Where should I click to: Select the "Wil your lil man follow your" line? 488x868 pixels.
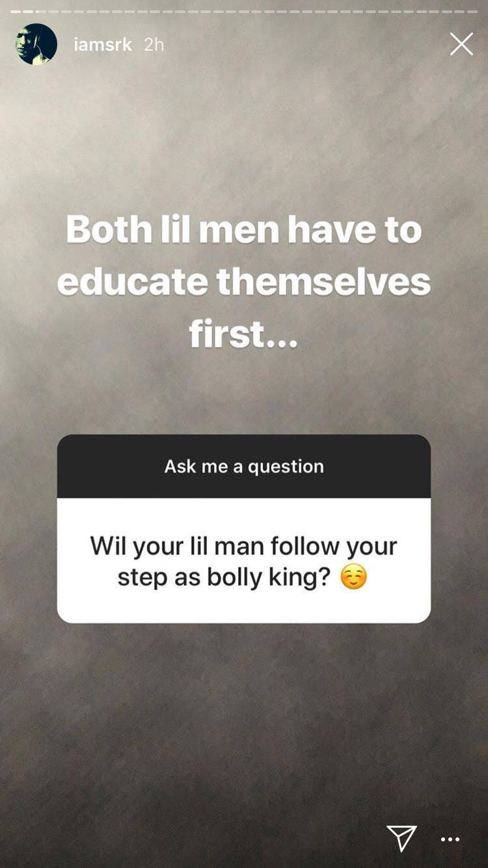click(x=243, y=547)
